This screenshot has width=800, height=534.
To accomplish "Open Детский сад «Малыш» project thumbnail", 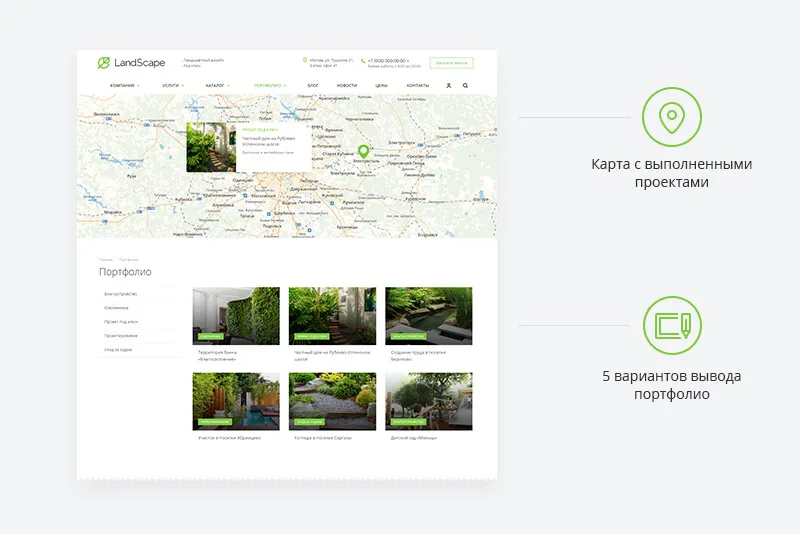I will tap(428, 401).
